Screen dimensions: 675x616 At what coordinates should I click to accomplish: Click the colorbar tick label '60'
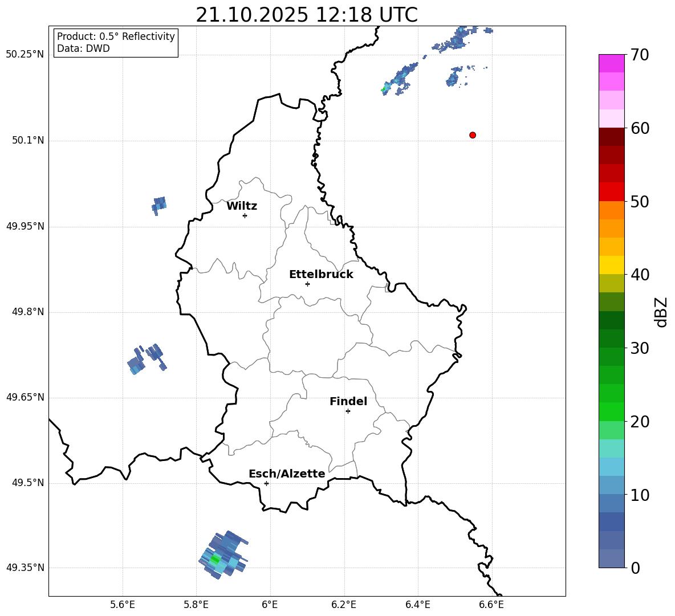coord(639,128)
